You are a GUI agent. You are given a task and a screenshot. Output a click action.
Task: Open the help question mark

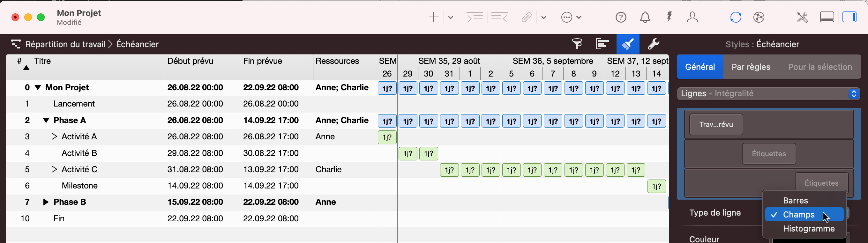tap(621, 17)
